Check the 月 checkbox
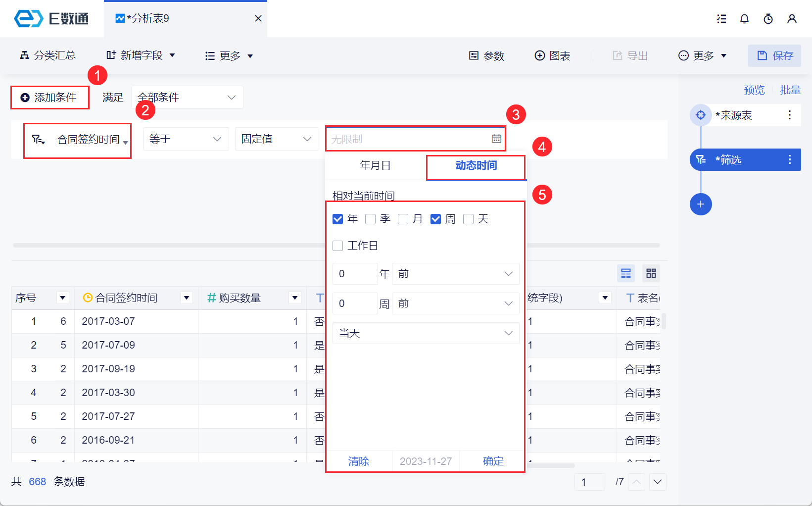Viewport: 812px width, 506px height. click(x=403, y=219)
